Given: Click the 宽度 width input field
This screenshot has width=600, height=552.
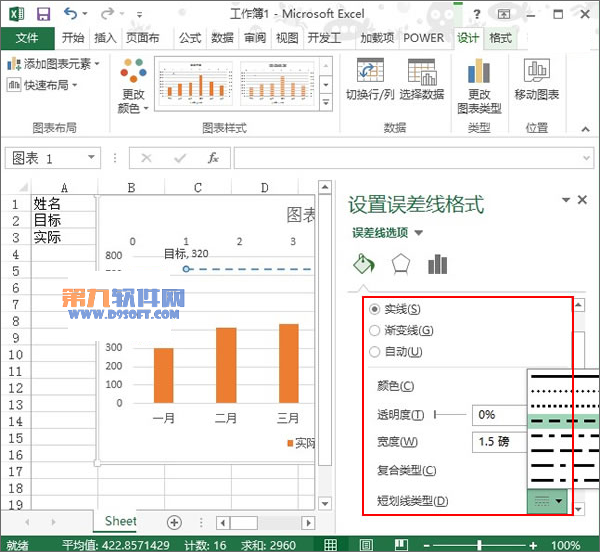Looking at the screenshot, I should 499,442.
